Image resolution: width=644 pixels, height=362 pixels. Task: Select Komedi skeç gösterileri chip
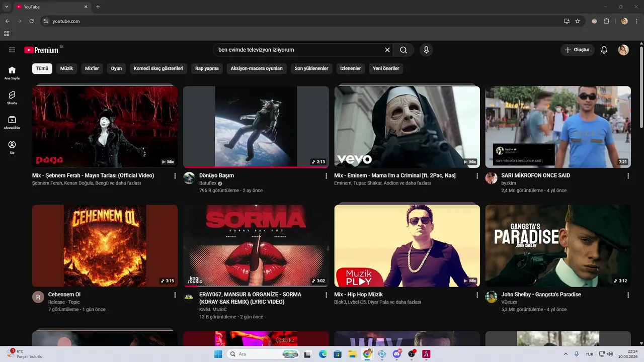point(158,68)
